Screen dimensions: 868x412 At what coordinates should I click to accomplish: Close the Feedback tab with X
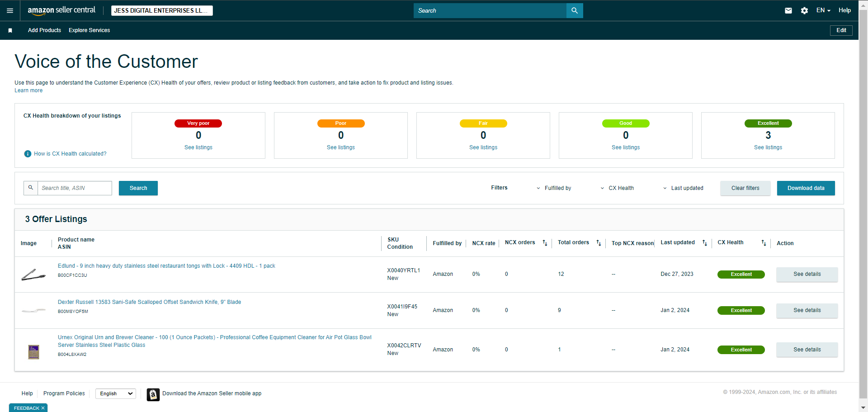43,408
